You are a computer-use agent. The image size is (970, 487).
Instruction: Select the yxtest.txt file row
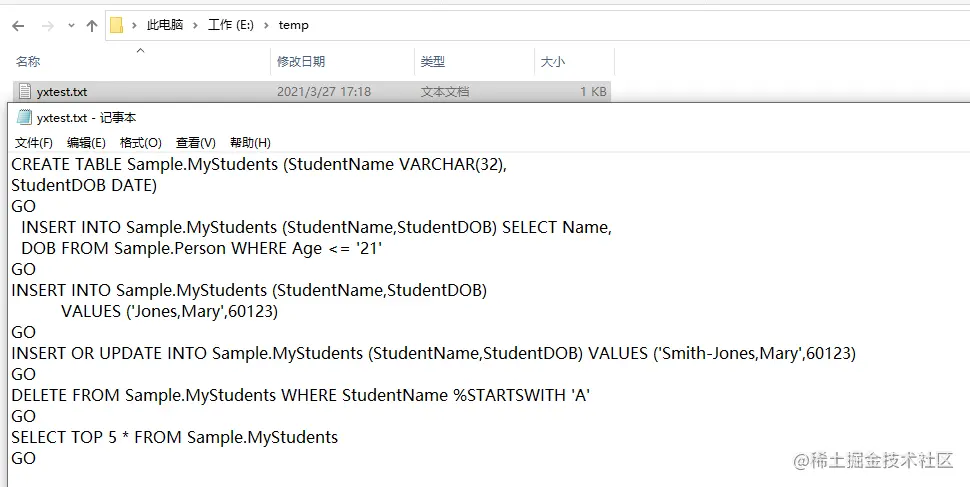(312, 92)
